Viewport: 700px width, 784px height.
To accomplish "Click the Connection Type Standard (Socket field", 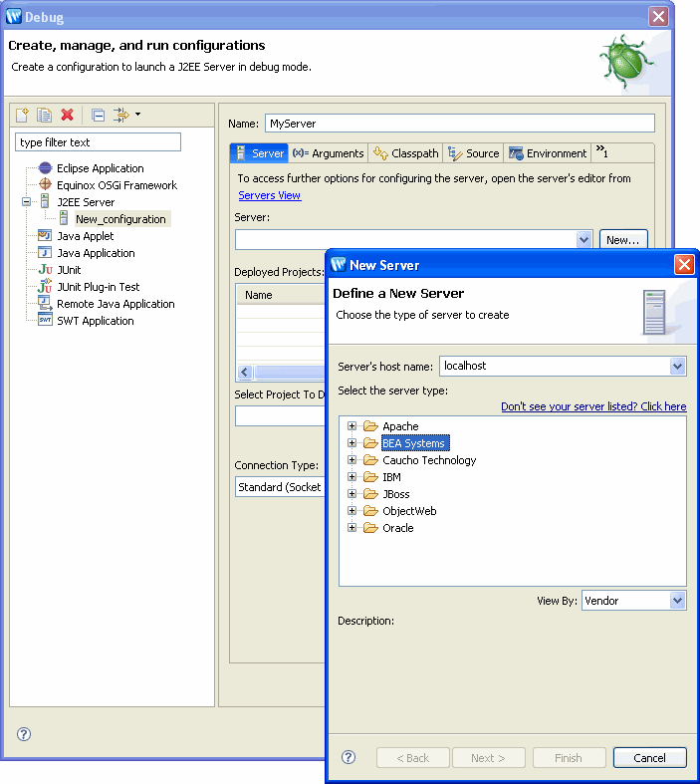I will point(280,486).
